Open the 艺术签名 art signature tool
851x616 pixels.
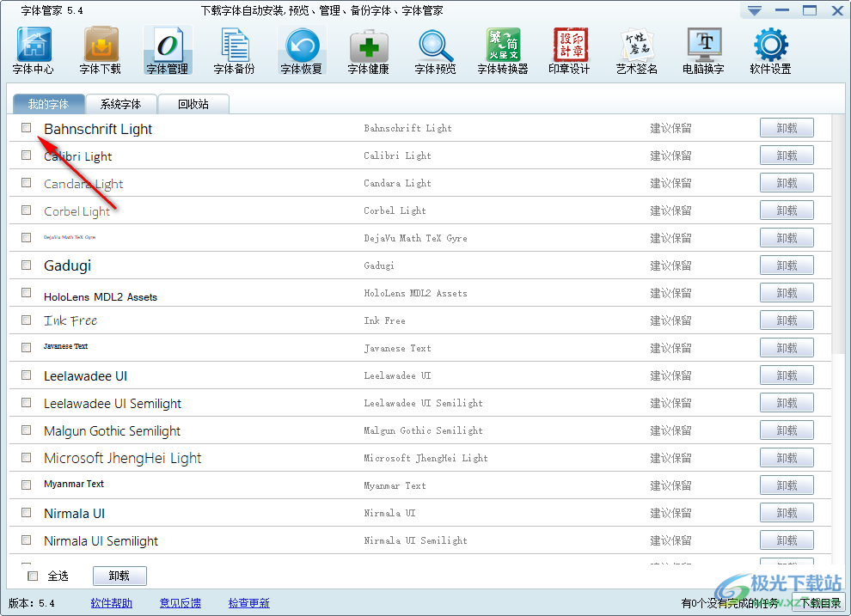[637, 51]
